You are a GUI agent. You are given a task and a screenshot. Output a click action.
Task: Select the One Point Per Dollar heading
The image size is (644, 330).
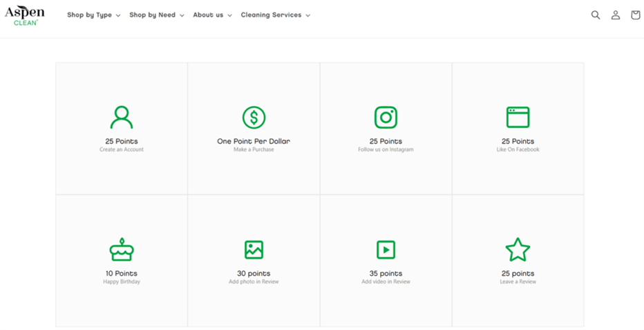(254, 141)
